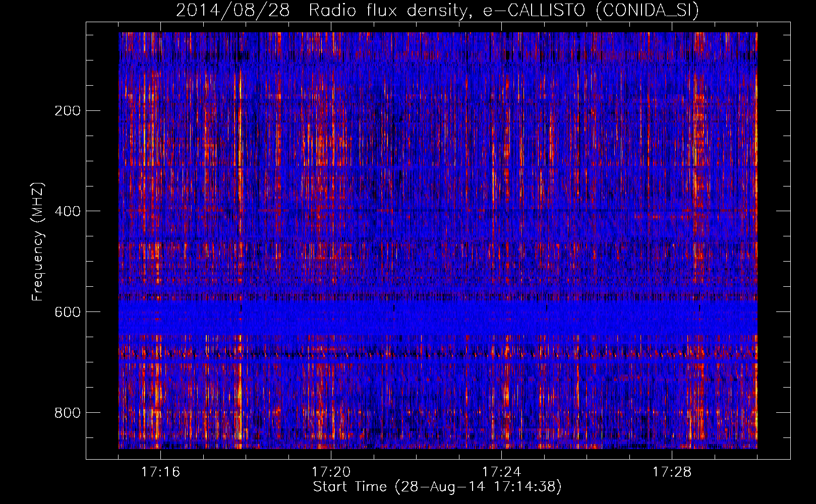Click the date 2014/08/28 in the title
Viewport: 816px width, 504px height.
[232, 11]
